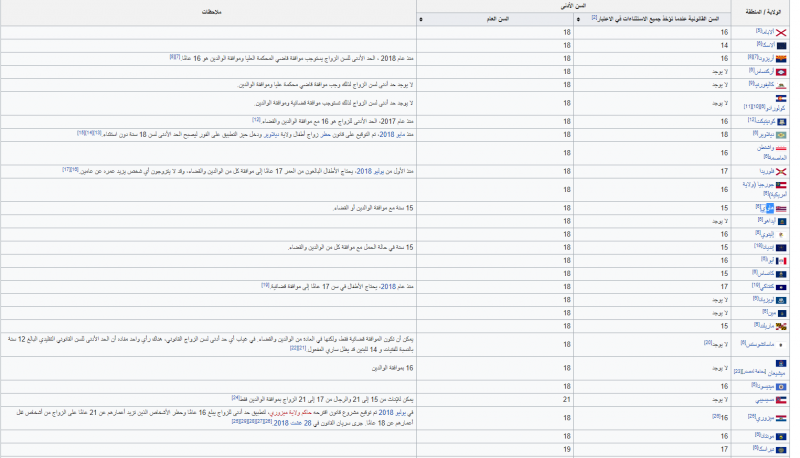Open the Colorado (كولورادو) state name link

pyautogui.click(x=776, y=109)
